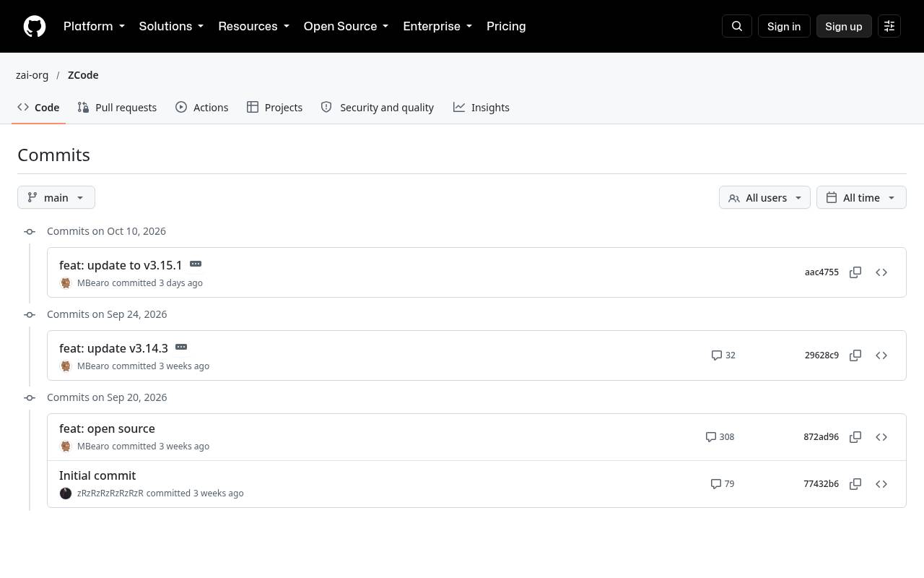
Task: Open appearance settings icon button
Action: [x=889, y=26]
